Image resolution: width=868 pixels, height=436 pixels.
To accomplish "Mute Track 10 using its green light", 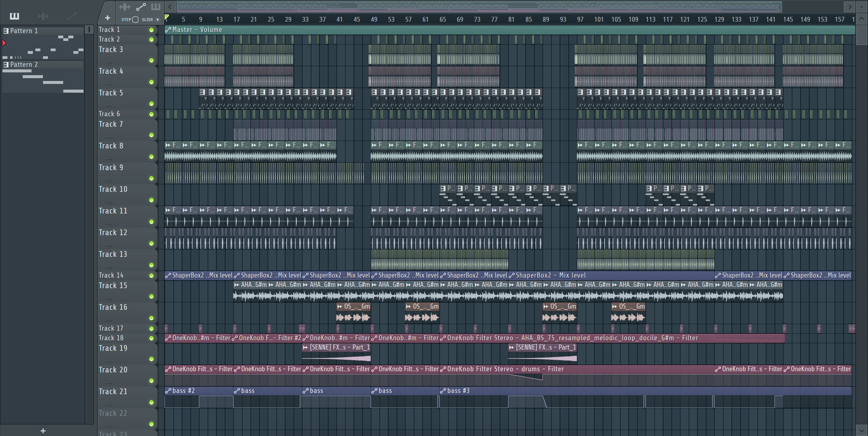I will (152, 200).
